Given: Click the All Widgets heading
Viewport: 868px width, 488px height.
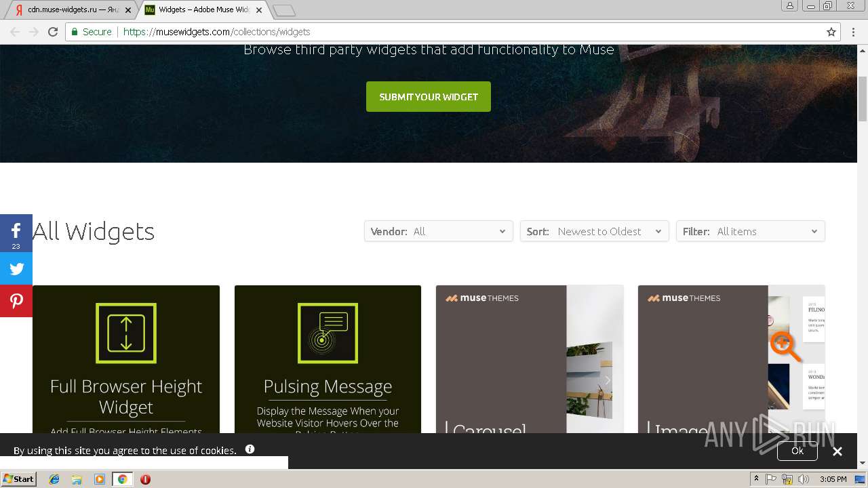Looking at the screenshot, I should [94, 231].
